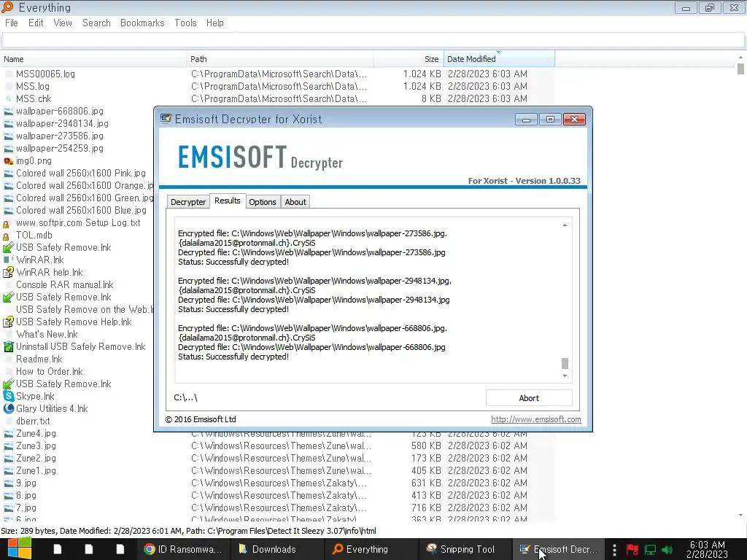Select the 9.jpg file icon
The image size is (747, 560).
point(9,483)
